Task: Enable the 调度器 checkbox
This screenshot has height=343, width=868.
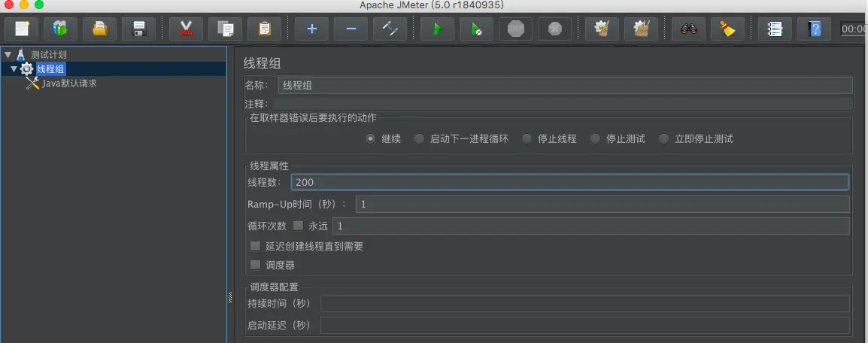Action: pos(255,265)
